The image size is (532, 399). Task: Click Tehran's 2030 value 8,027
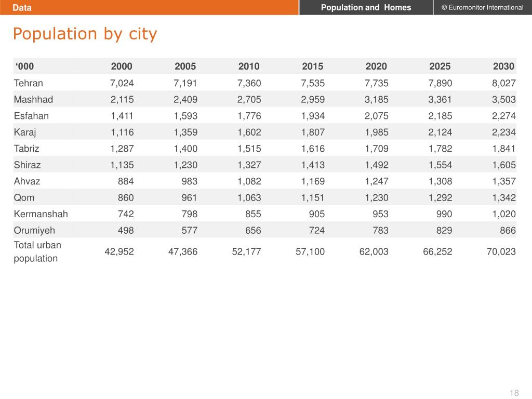pos(504,83)
